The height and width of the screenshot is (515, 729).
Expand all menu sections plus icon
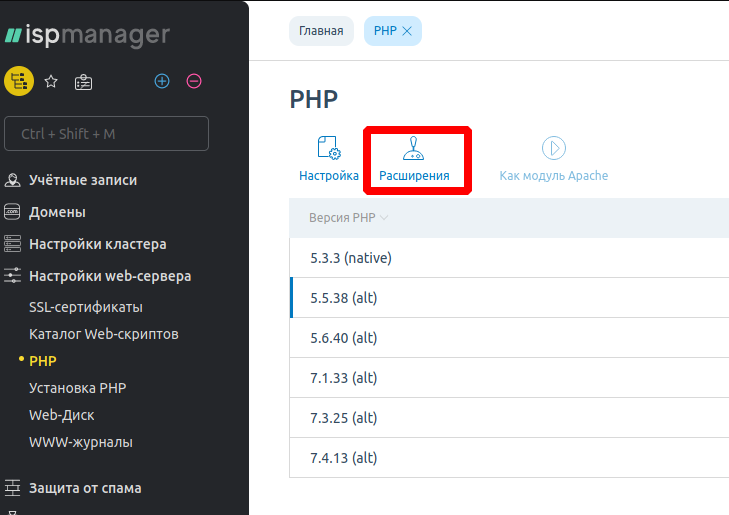162,81
